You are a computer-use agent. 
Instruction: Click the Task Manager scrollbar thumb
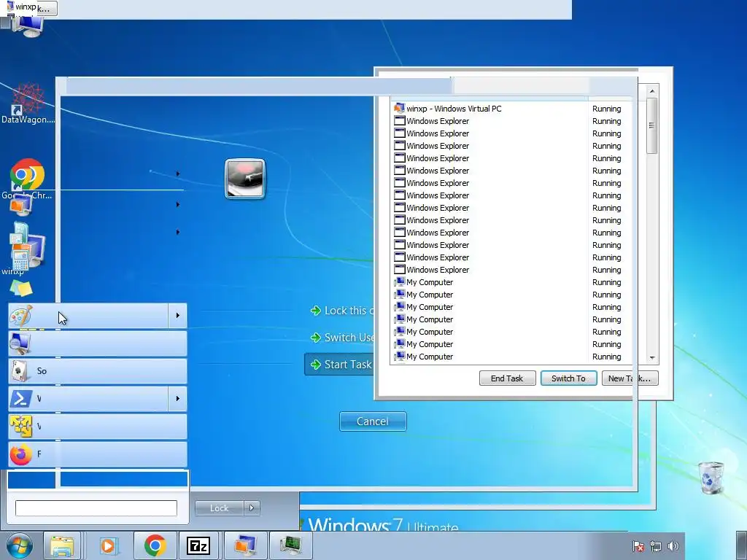click(652, 125)
